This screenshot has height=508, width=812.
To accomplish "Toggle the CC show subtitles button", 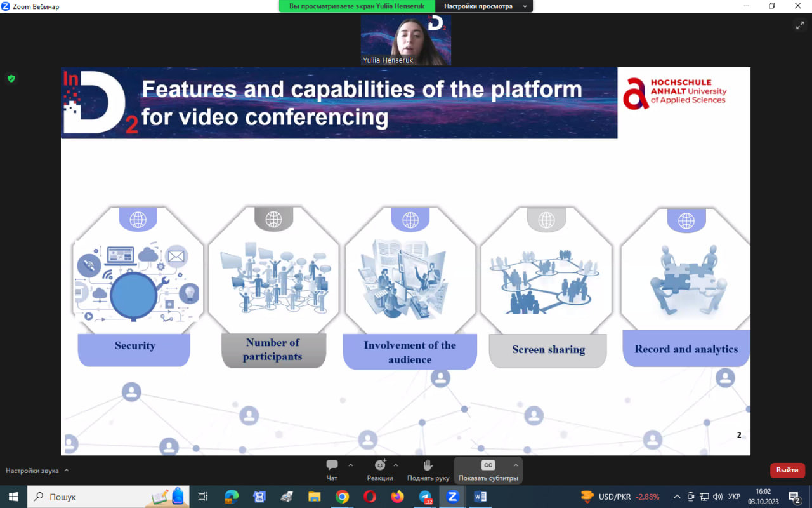I will [x=488, y=465].
